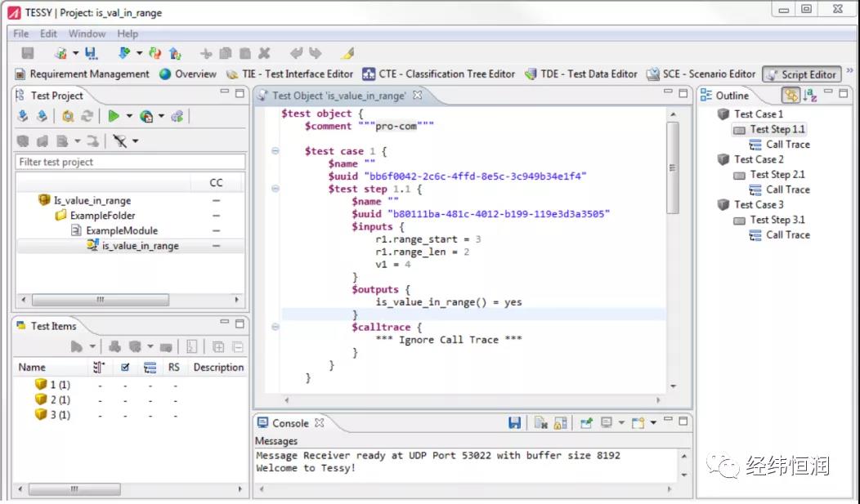Collapse the $test case 1 code fold
860x504 pixels.
(275, 150)
